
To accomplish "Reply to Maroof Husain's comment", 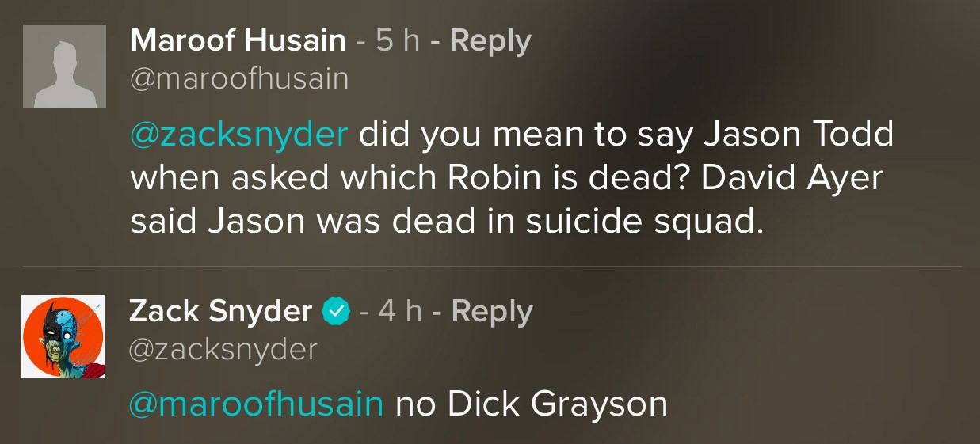I will pyautogui.click(x=490, y=40).
